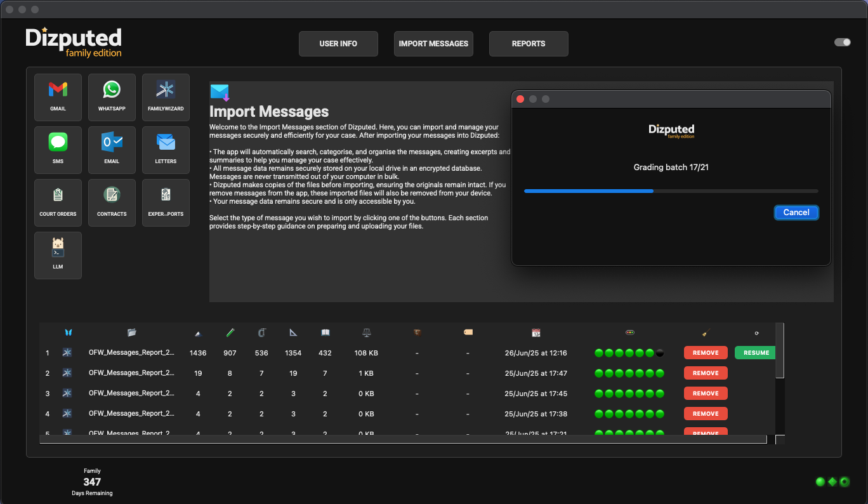Image resolution: width=868 pixels, height=504 pixels.
Task: Flip the toggle switch in the app header
Action: (843, 43)
